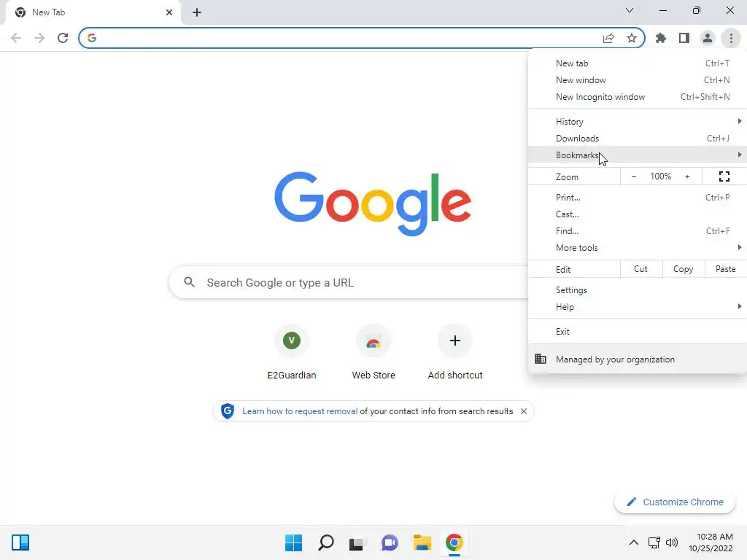
Task: Click the Cut button
Action: 640,269
